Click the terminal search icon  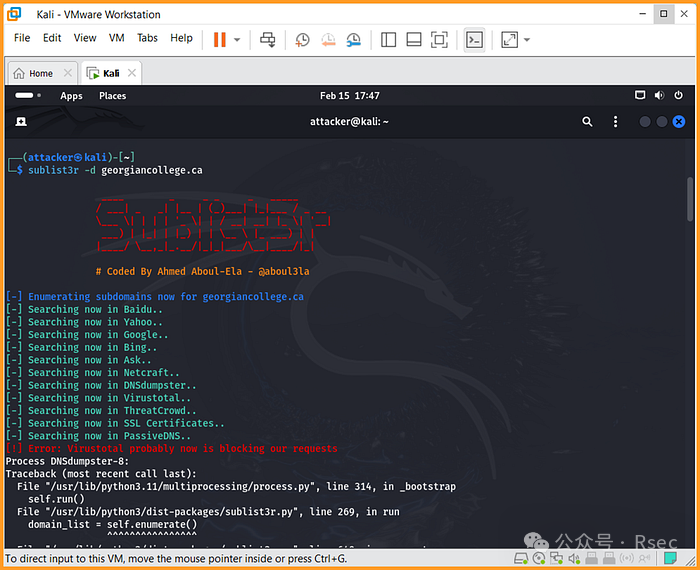click(x=588, y=121)
